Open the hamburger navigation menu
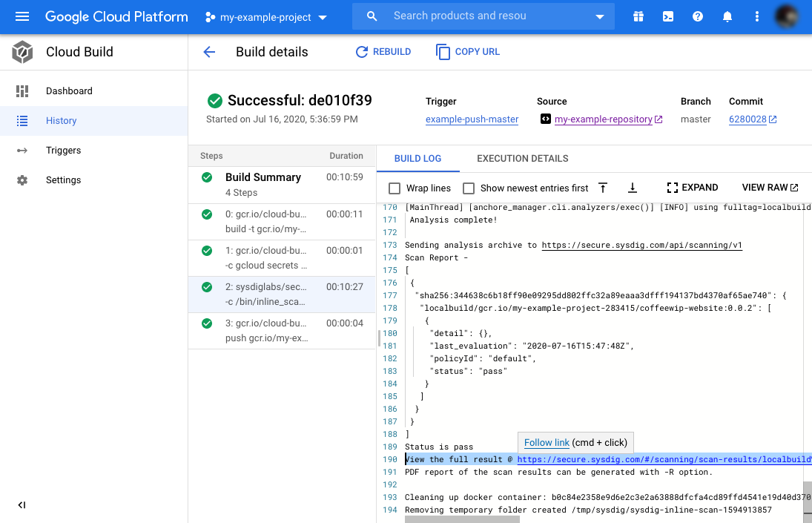 22,16
